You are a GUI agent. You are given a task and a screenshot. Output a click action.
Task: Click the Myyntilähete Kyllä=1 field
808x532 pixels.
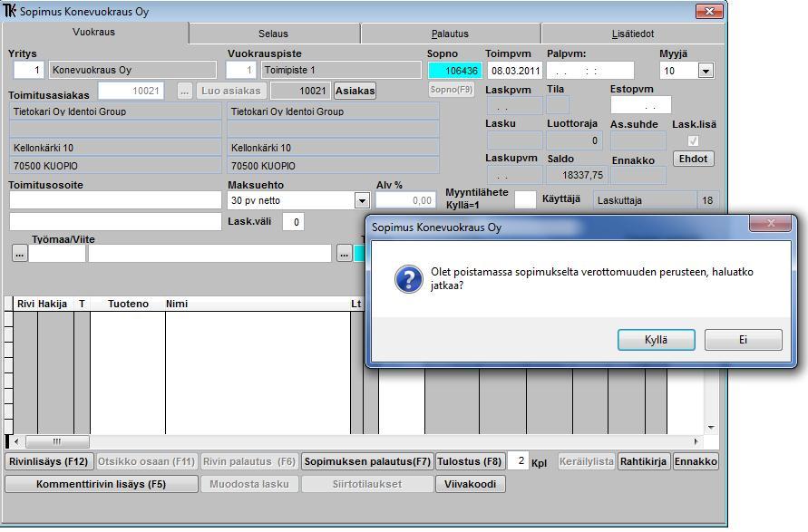click(526, 199)
